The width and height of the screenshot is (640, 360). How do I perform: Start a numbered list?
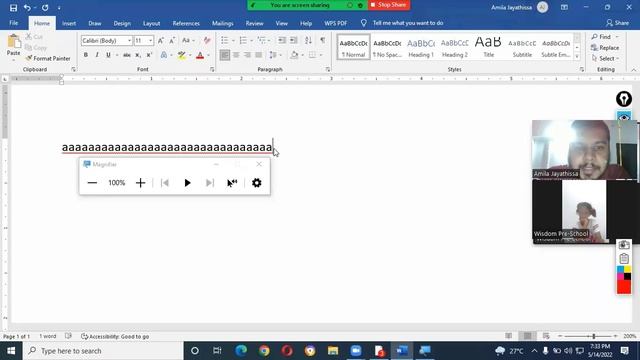(243, 40)
